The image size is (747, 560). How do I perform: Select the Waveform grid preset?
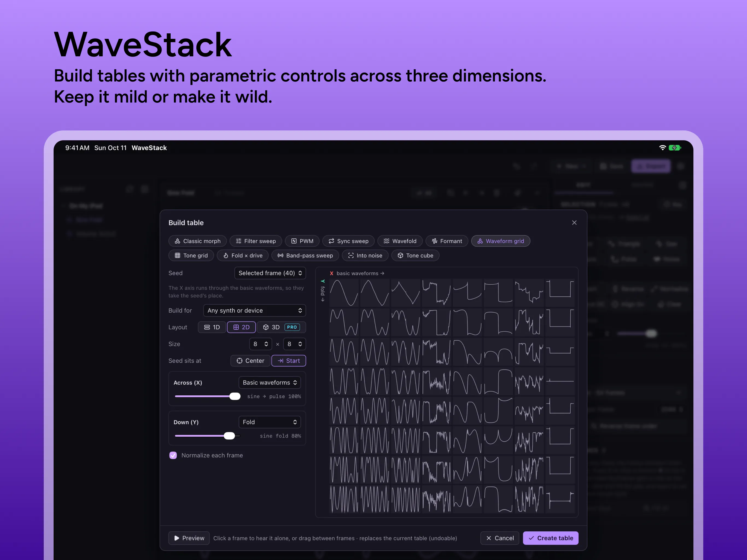pyautogui.click(x=500, y=241)
